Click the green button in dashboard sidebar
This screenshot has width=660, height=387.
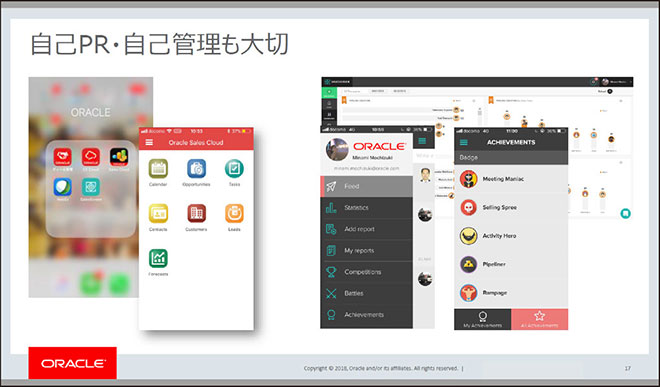point(329,93)
